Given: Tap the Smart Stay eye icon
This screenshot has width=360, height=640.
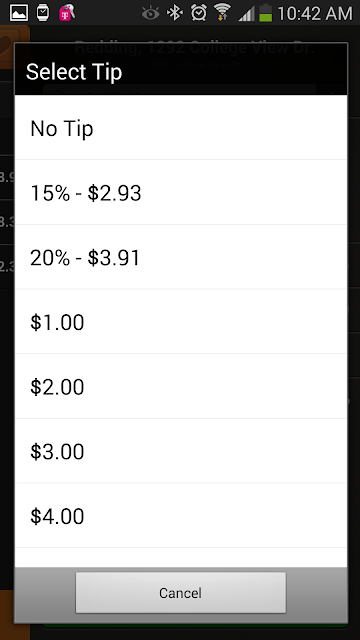Looking at the screenshot, I should click(x=151, y=13).
